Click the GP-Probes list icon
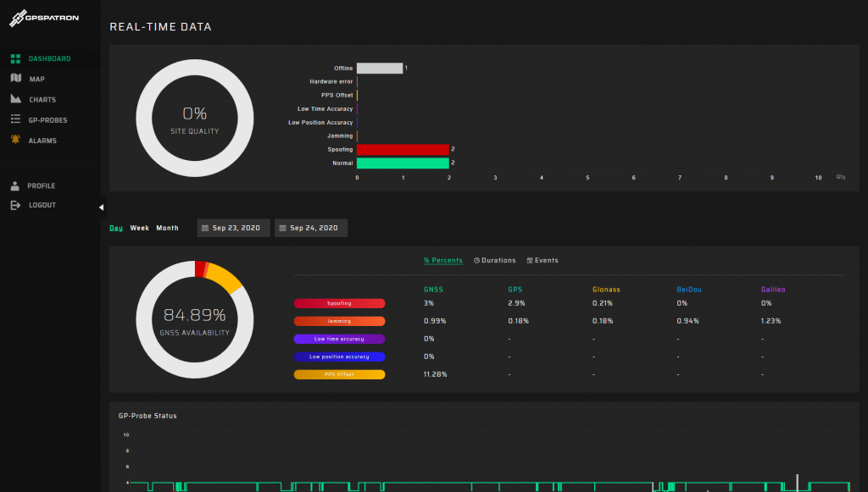 14,119
